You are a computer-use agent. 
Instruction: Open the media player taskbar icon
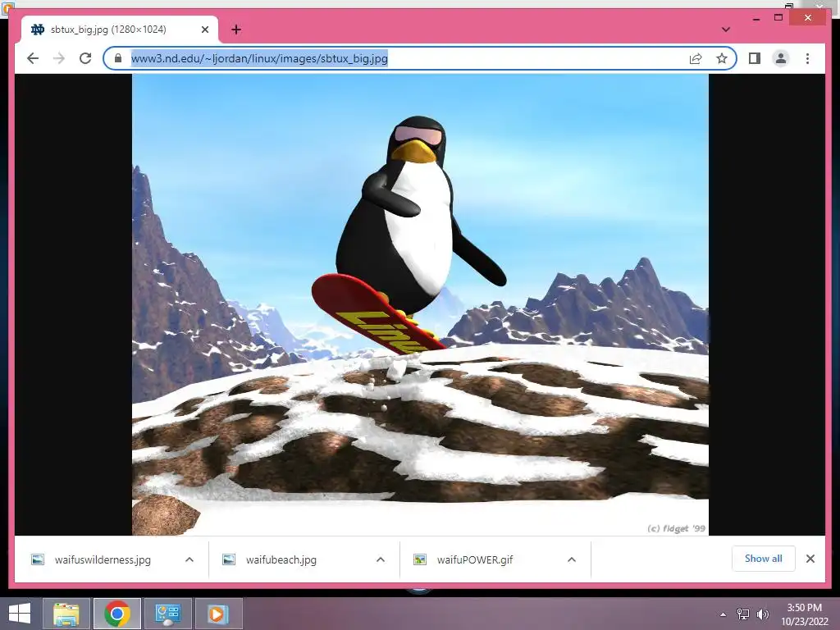[218, 614]
